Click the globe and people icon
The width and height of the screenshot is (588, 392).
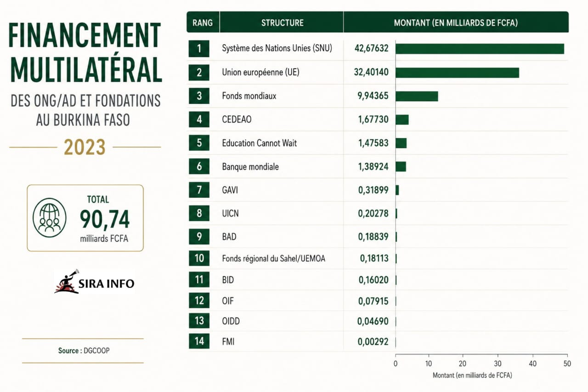[50, 217]
